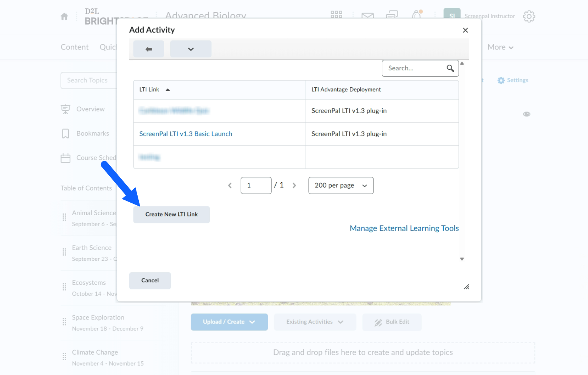588x375 pixels.
Task: Open the admin tools gear icon
Action: [529, 16]
